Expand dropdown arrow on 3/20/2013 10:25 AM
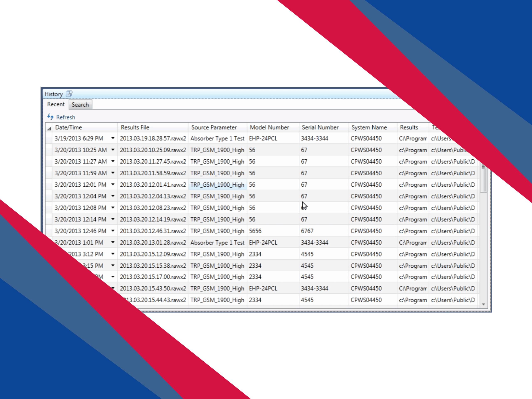 pyautogui.click(x=113, y=150)
